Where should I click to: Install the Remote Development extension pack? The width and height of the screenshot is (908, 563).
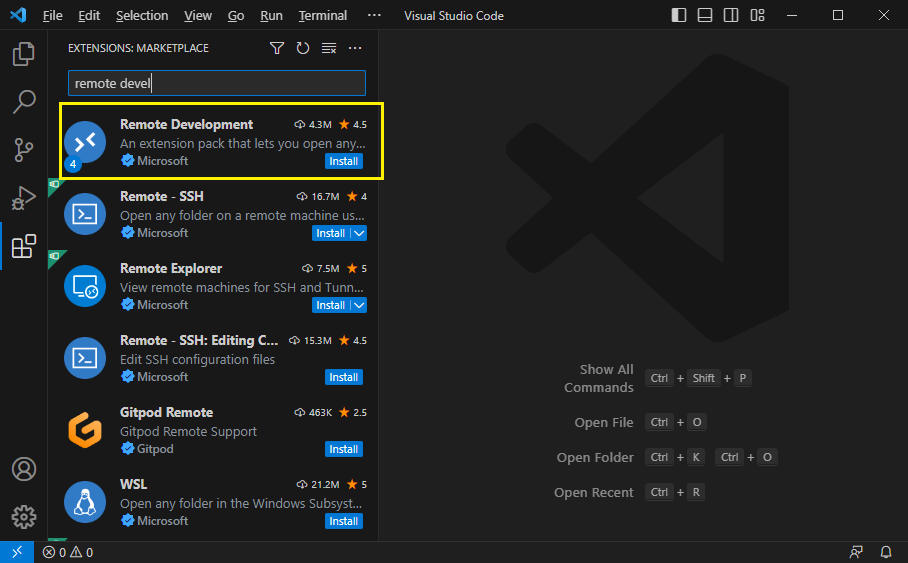[x=344, y=161]
